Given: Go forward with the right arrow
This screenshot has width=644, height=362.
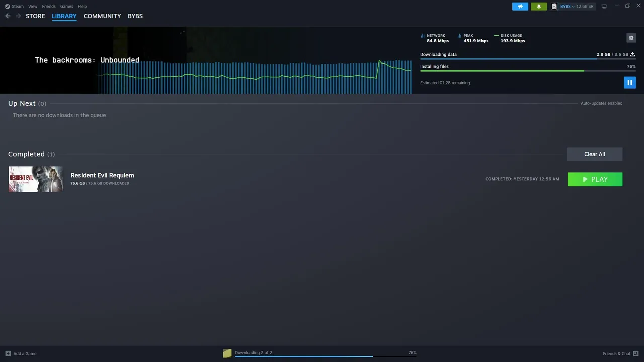Looking at the screenshot, I should (x=18, y=16).
